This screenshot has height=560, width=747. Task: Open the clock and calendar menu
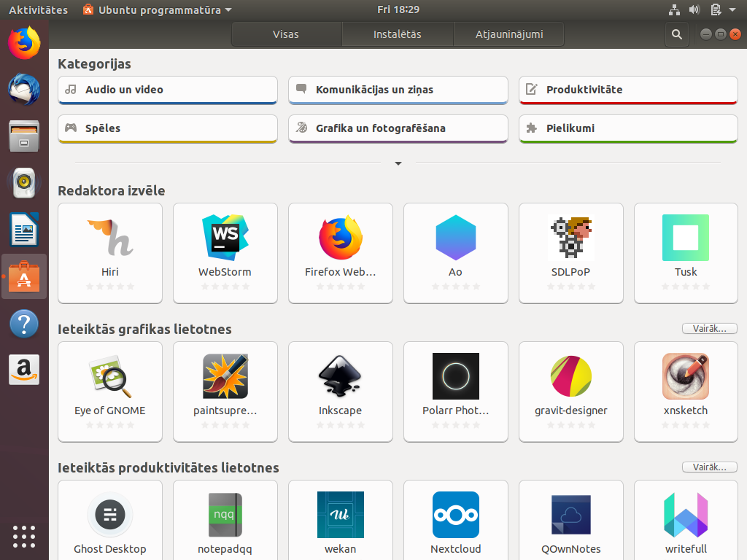tap(398, 9)
